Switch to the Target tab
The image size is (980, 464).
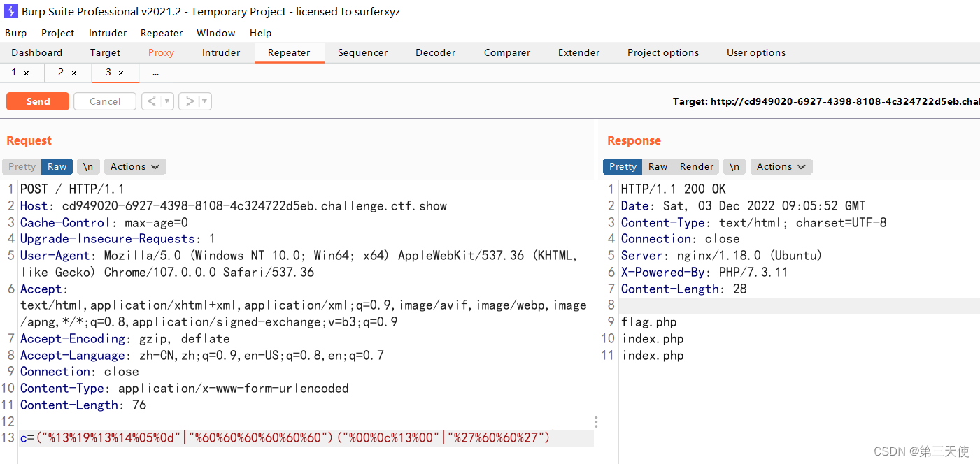[x=105, y=52]
